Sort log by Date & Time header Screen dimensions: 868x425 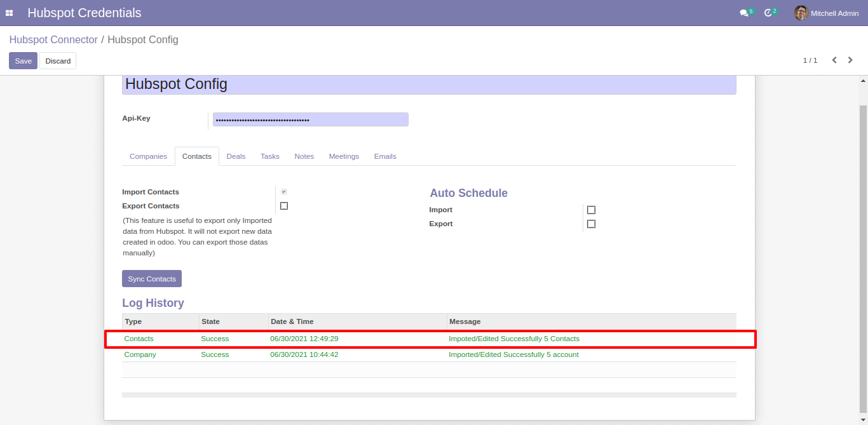(x=357, y=321)
